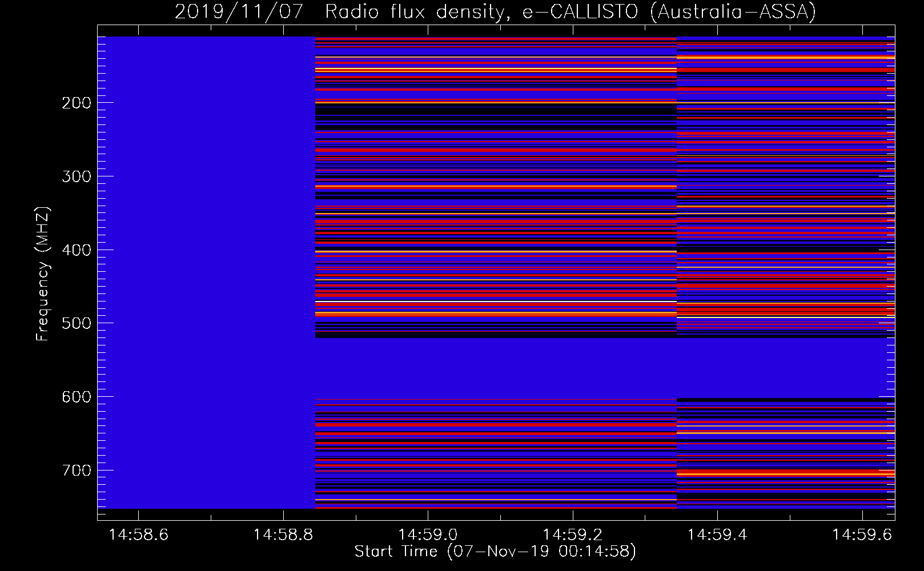Click the 600 frequency tick label

pyautogui.click(x=77, y=397)
